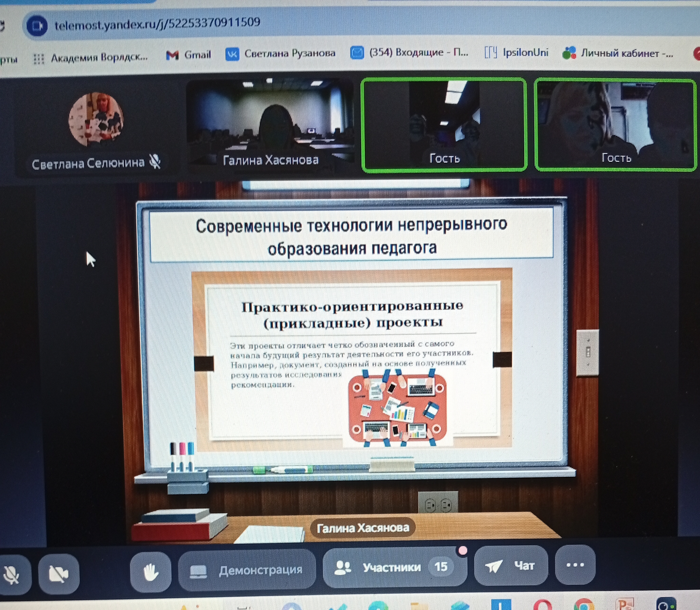Click the Gmail M icon in bookmarks
This screenshot has height=610, width=700.
click(x=174, y=54)
